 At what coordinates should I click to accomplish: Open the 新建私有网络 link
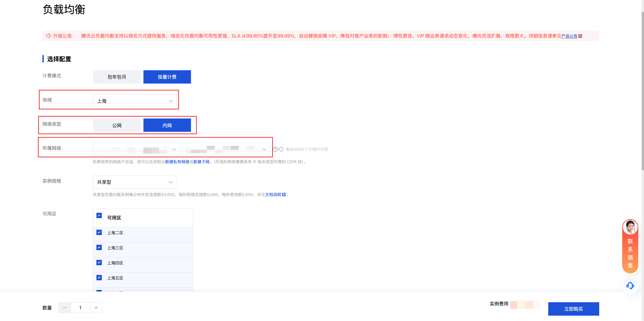[177, 162]
